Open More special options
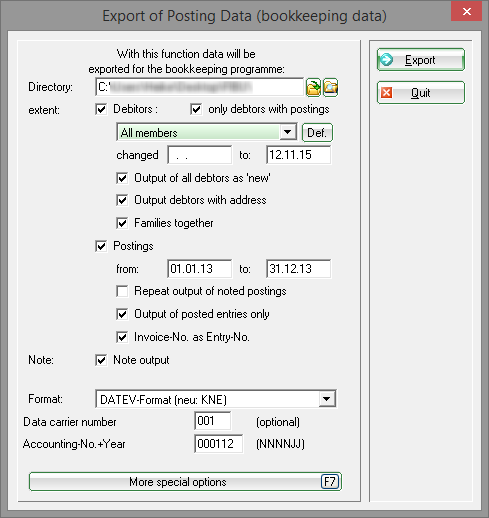489x518 pixels. [x=185, y=482]
